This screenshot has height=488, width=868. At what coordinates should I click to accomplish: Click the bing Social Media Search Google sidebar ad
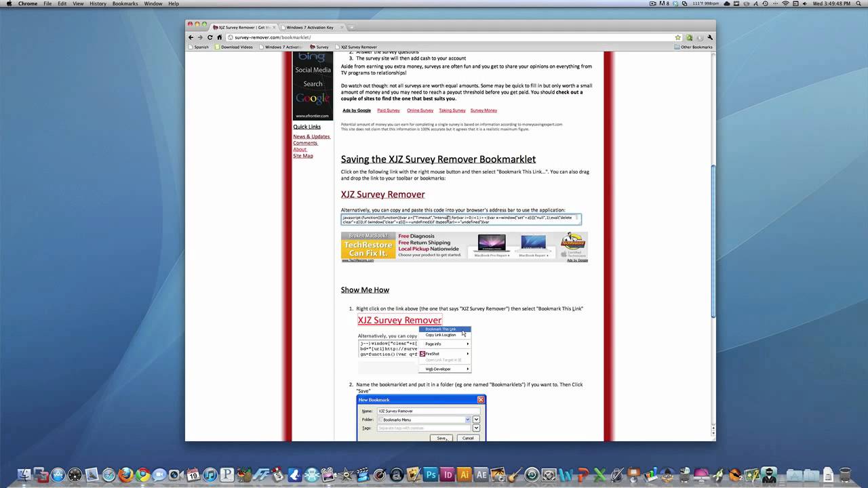313,86
